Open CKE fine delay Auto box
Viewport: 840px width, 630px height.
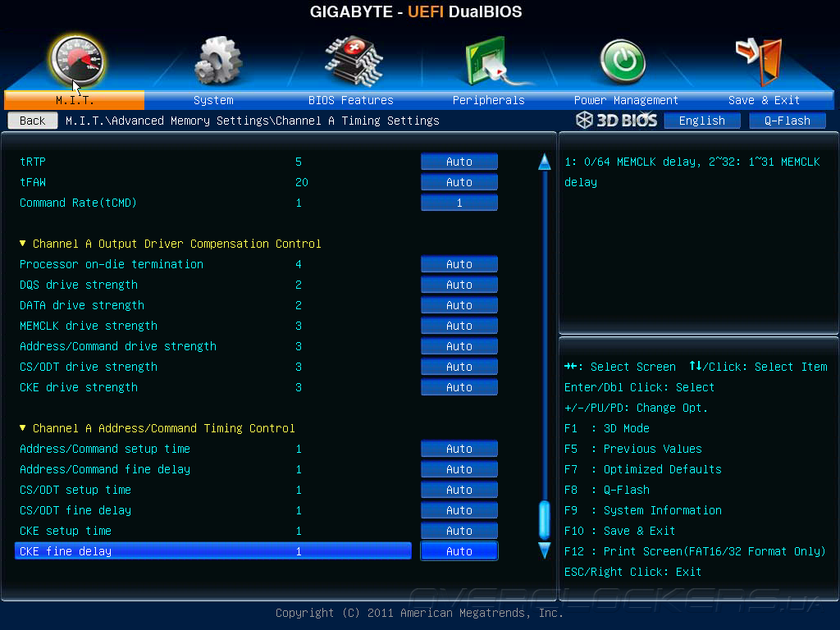pos(459,551)
